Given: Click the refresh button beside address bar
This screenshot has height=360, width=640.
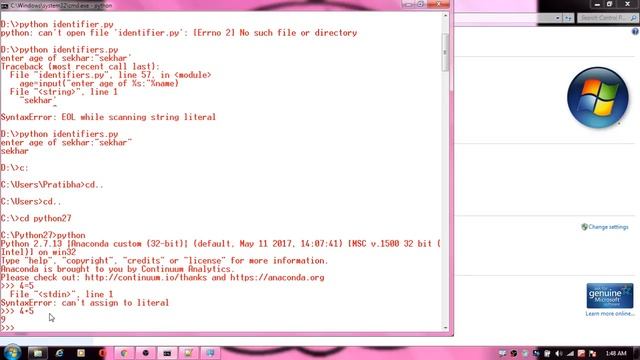Looking at the screenshot, I should (x=568, y=18).
